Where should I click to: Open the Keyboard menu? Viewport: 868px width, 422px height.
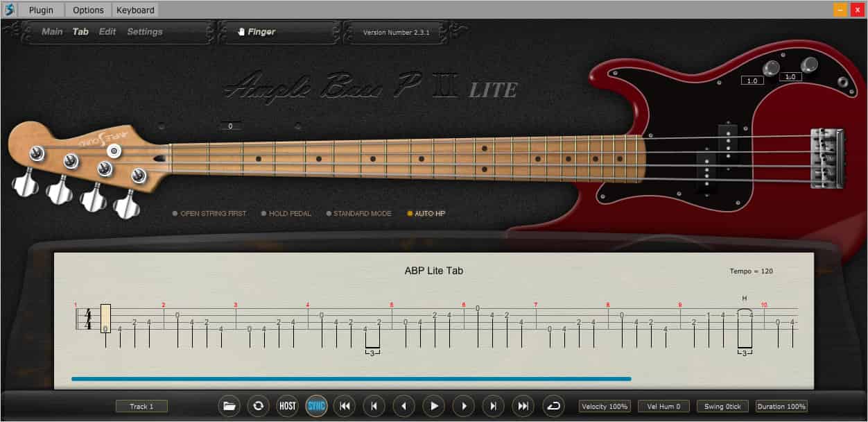coord(134,10)
